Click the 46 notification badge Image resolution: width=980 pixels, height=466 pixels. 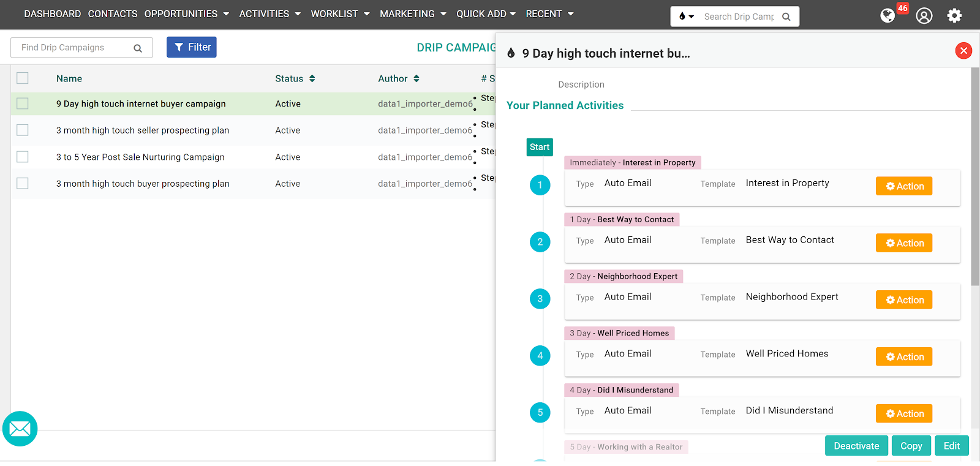coord(903,8)
